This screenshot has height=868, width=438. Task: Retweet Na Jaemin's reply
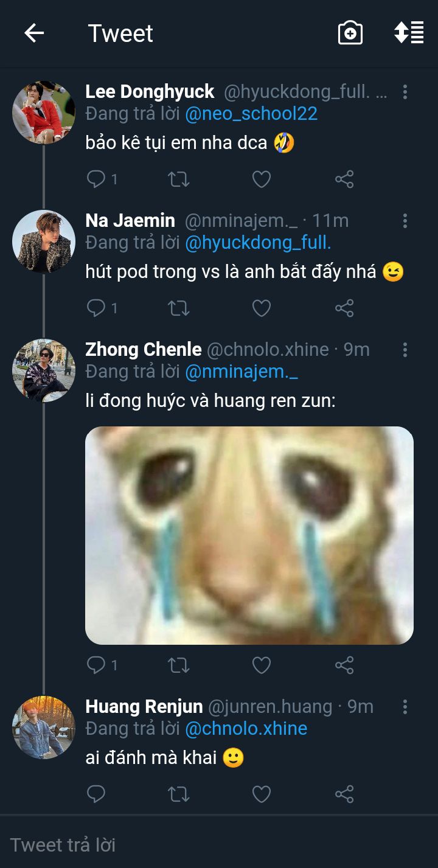tap(179, 308)
